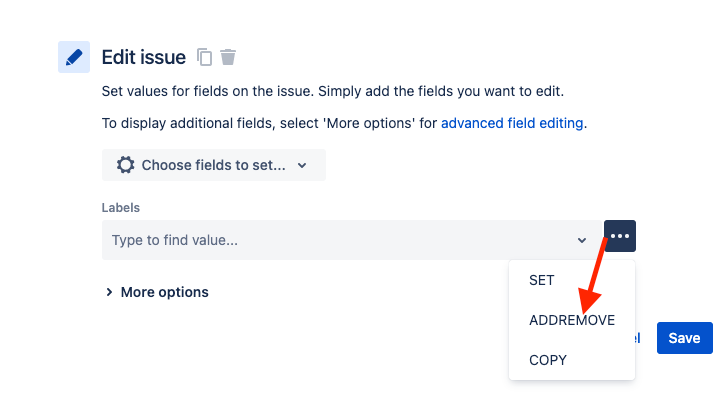Save the Edit issue configuration
Viewport: 722px width, 413px height.
685,338
